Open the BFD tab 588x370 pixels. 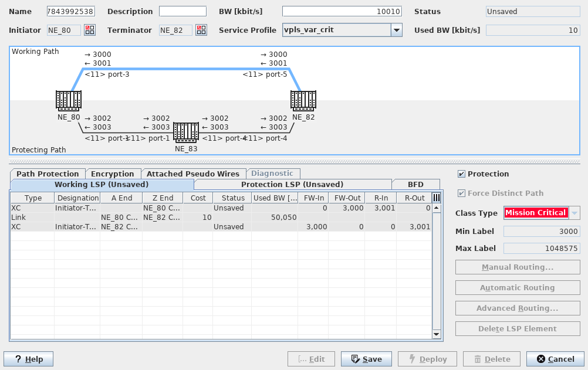tap(415, 185)
